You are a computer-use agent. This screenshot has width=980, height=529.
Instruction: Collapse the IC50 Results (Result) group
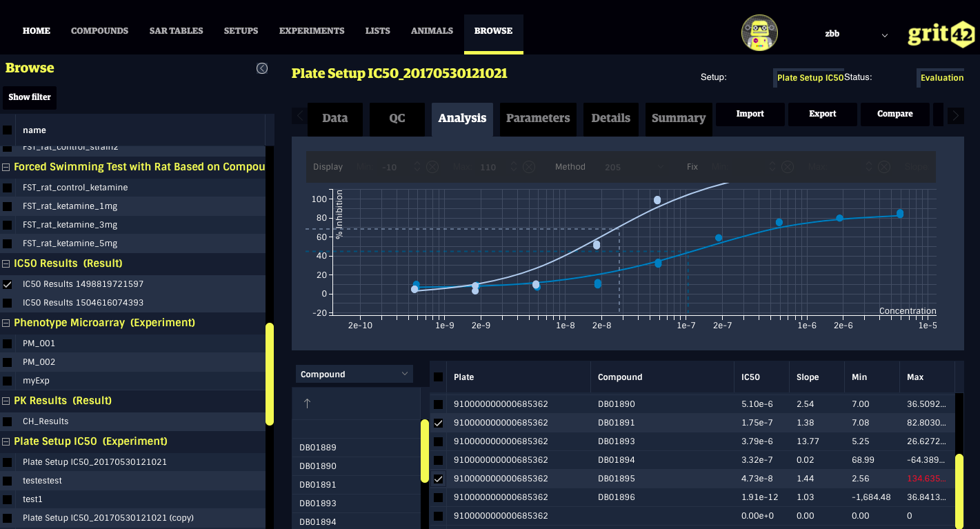pos(7,263)
